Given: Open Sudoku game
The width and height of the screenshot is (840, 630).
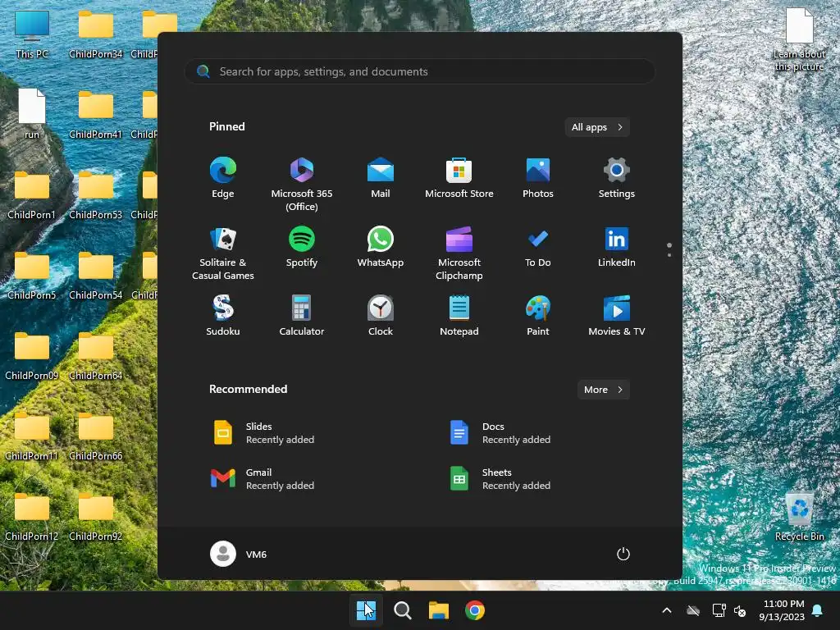Looking at the screenshot, I should pos(223,316).
